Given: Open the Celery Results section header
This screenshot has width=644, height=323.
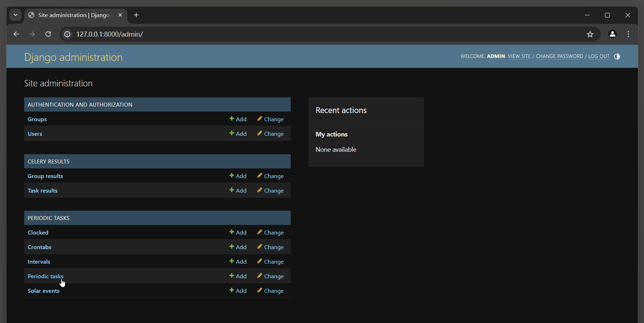Looking at the screenshot, I should [x=49, y=161].
